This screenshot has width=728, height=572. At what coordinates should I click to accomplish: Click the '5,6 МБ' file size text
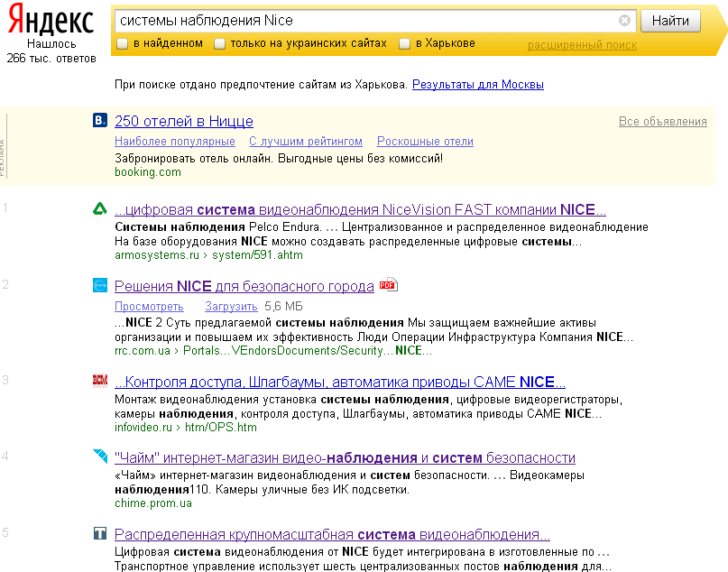click(x=283, y=307)
